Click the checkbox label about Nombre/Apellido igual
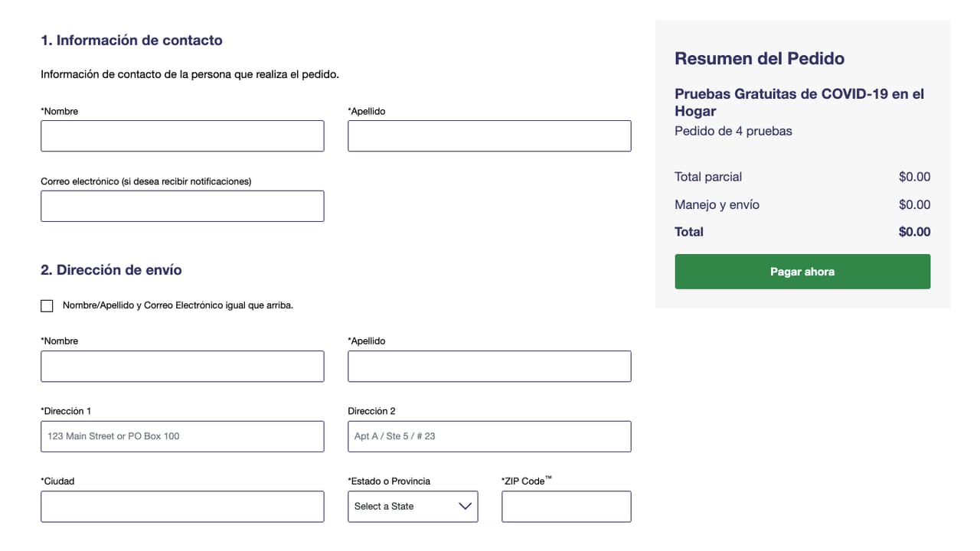Screen dimensions: 980x551 coord(178,305)
